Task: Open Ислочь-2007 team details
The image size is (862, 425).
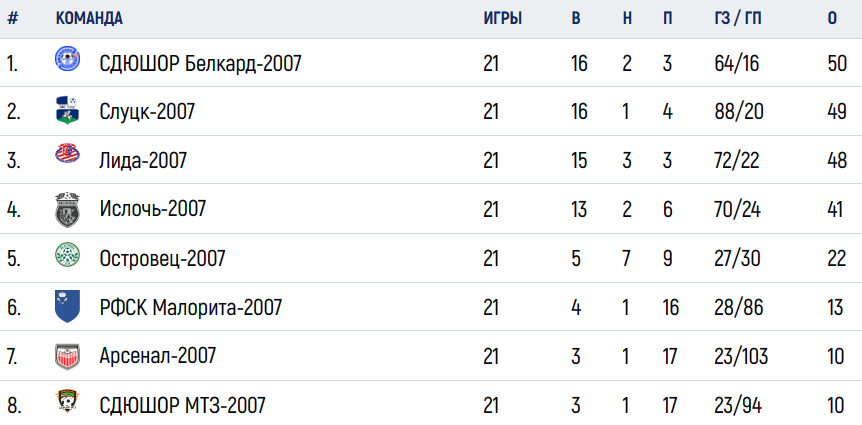Action: coord(153,209)
